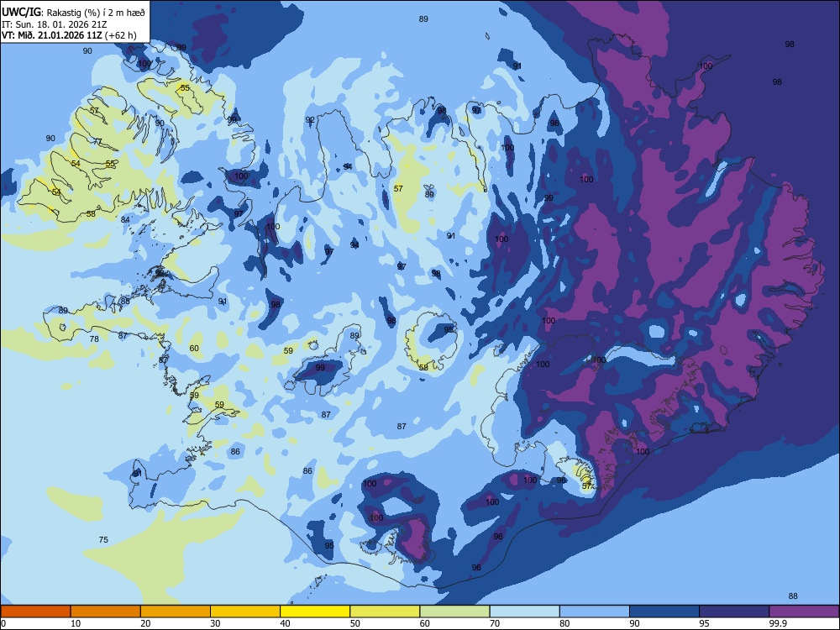
Task: Select the amber 20–30 legend swatch
Action: tap(176, 612)
